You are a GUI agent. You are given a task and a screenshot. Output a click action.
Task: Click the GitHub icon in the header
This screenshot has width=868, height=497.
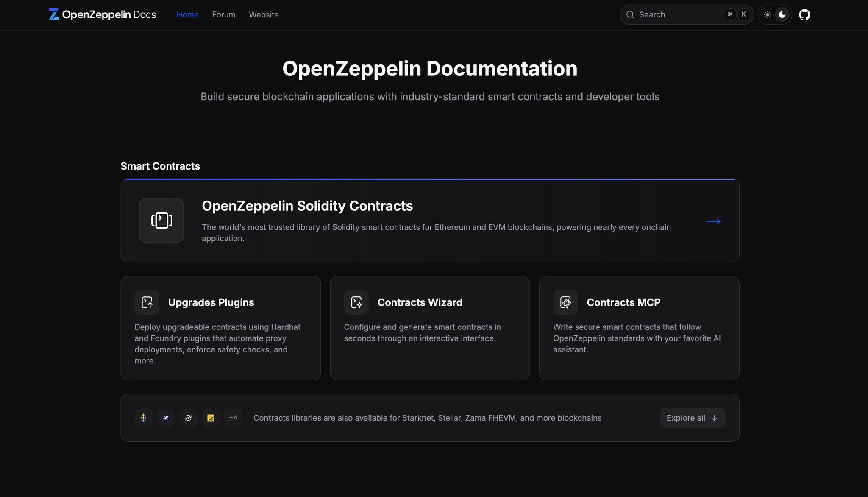(x=804, y=14)
